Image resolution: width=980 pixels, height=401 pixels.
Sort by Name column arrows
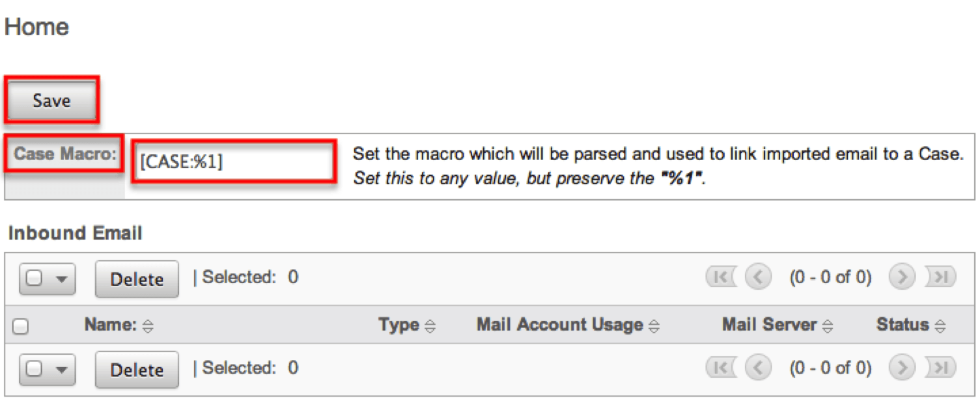pos(148,326)
